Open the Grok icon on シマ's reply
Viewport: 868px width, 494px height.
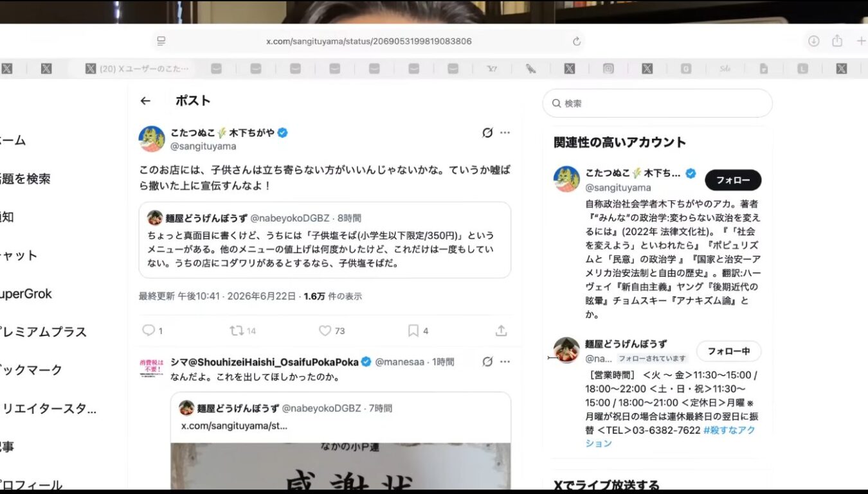(487, 362)
